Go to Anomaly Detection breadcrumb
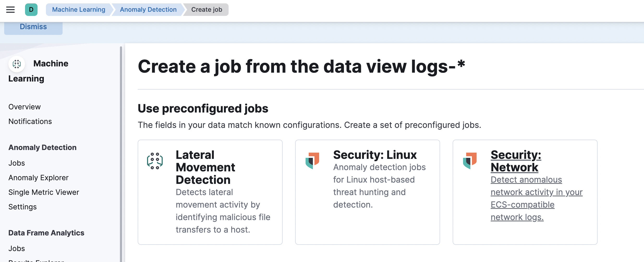The image size is (644, 262). pyautogui.click(x=148, y=10)
